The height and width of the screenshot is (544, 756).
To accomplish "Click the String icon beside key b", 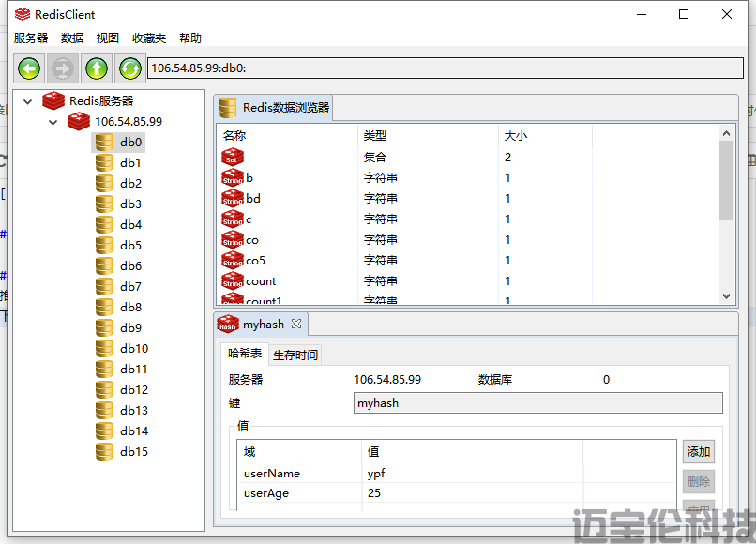I will [233, 178].
